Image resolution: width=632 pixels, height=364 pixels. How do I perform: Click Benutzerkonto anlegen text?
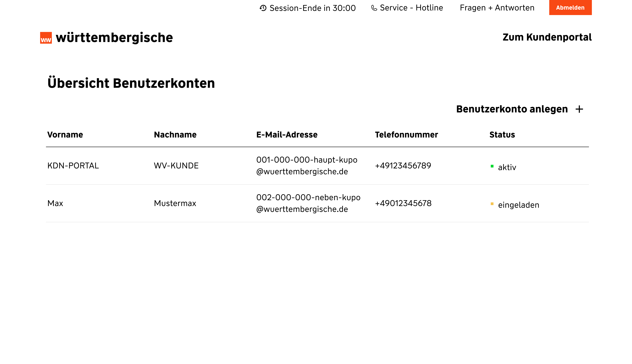pyautogui.click(x=512, y=109)
